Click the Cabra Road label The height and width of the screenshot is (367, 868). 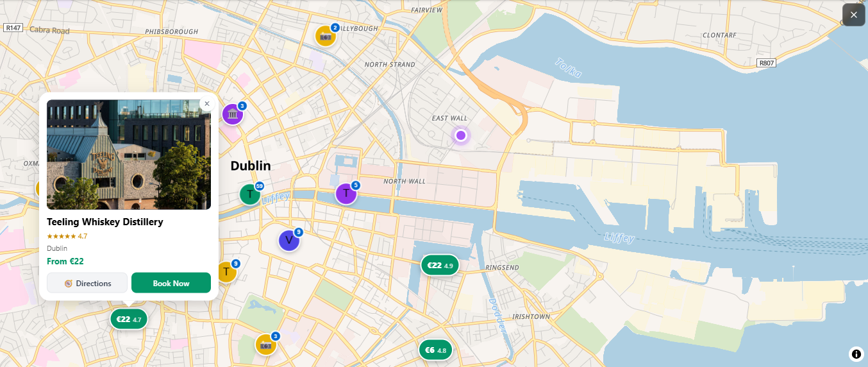point(49,30)
